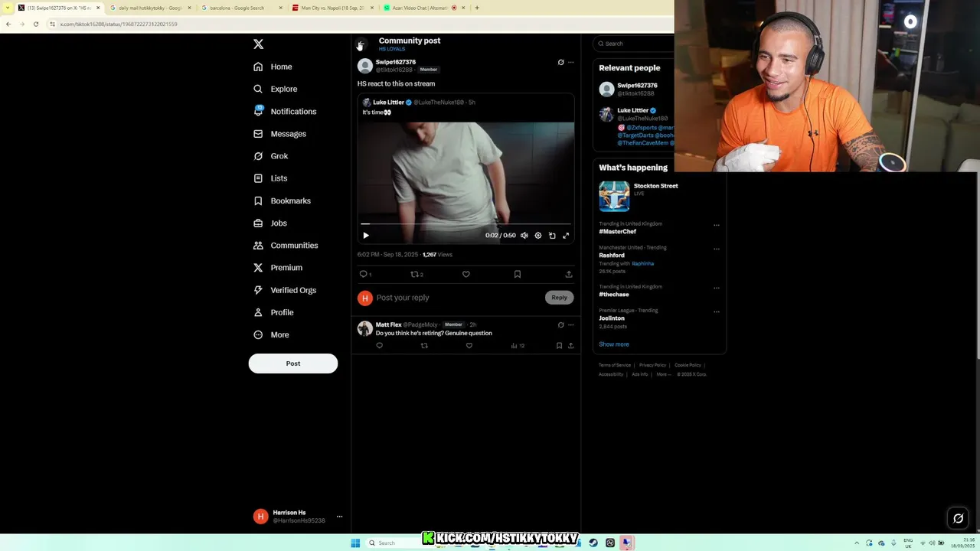Open more options on Matt Flex's reply
The height and width of the screenshot is (551, 980).
pyautogui.click(x=570, y=325)
